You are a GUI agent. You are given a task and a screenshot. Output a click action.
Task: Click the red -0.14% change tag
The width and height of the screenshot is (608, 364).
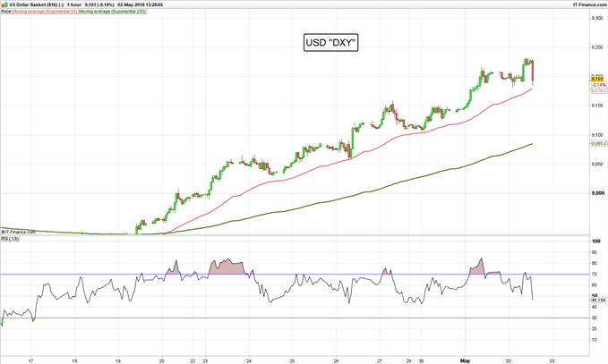coord(599,85)
